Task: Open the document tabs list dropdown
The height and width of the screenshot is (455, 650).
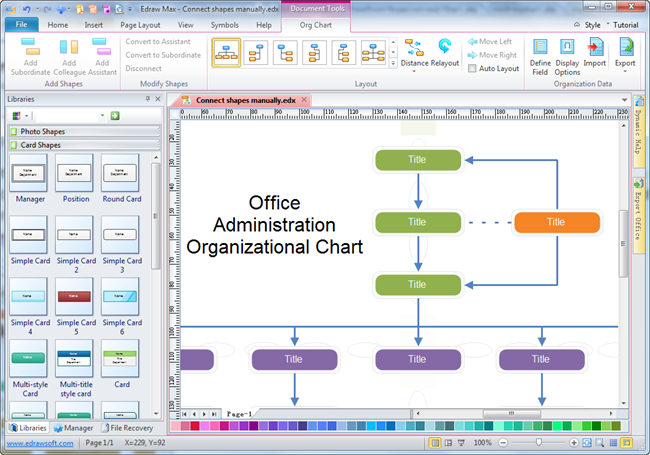Action: pos(624,100)
